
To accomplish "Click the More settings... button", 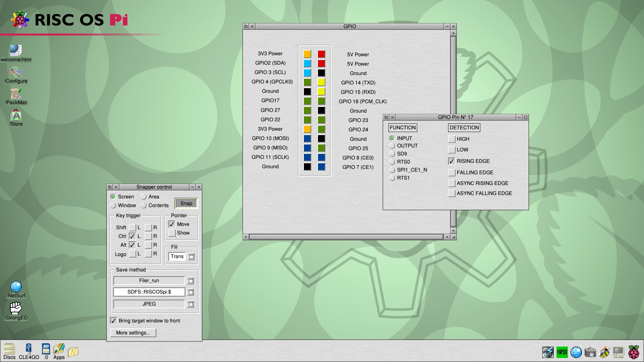I will (133, 333).
